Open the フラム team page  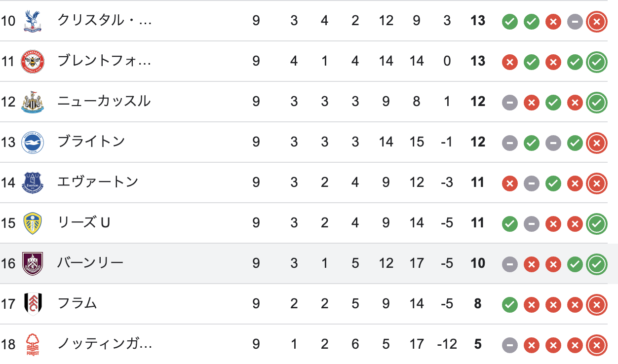point(77,304)
